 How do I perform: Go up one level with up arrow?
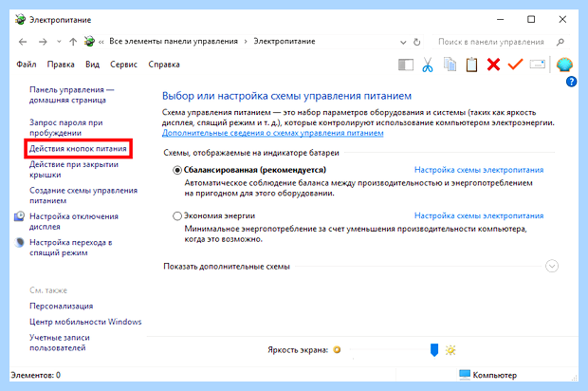pos(73,42)
